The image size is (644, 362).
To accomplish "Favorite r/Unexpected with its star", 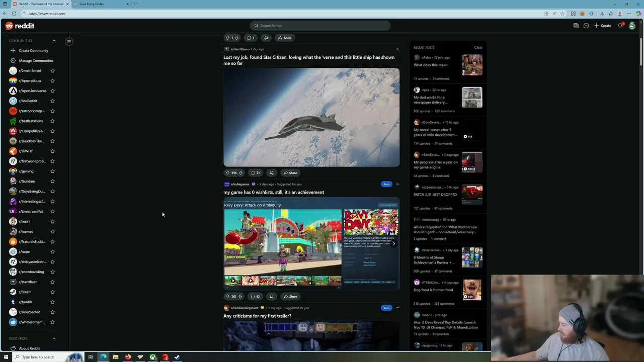I will [52, 312].
